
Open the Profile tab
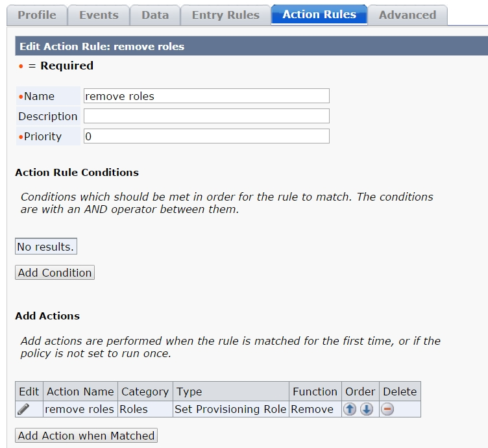coord(36,14)
